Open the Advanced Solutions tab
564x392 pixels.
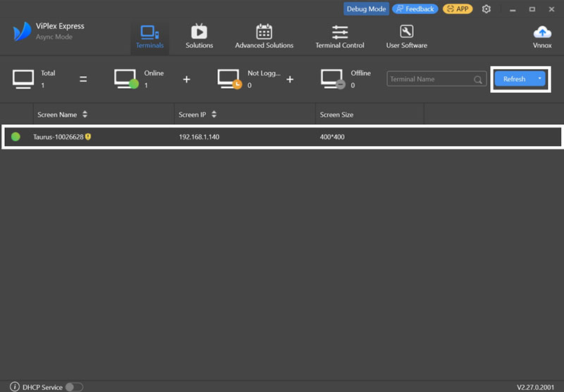[264, 37]
